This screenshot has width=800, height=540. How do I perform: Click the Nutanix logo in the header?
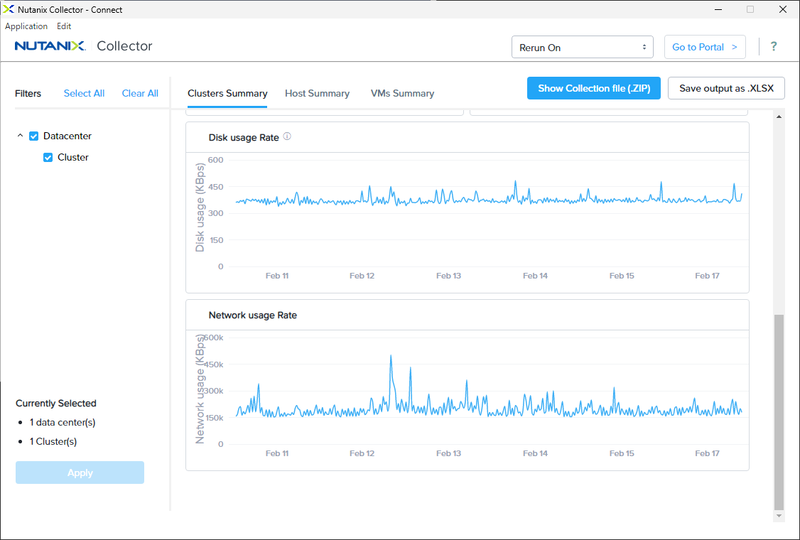[x=49, y=46]
